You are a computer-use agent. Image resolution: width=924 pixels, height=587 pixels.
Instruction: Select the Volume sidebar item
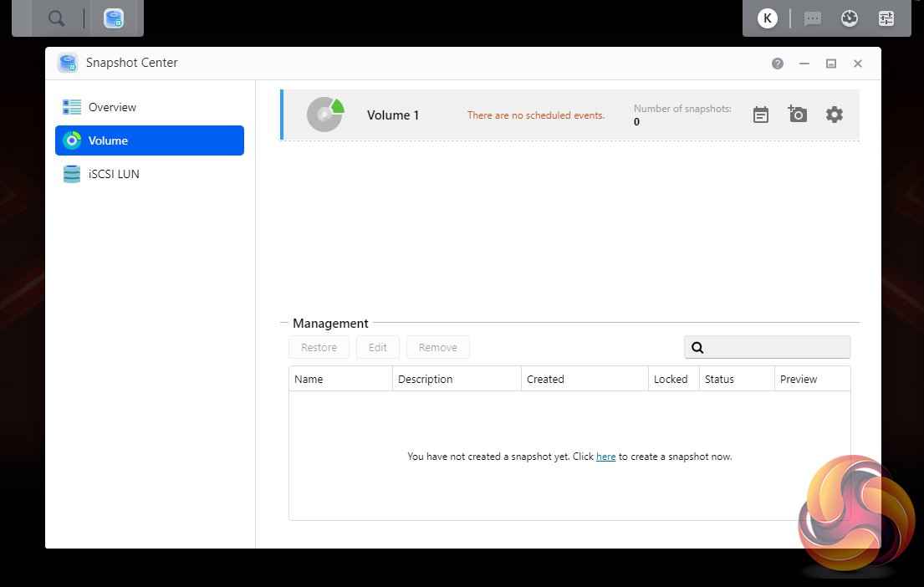150,140
